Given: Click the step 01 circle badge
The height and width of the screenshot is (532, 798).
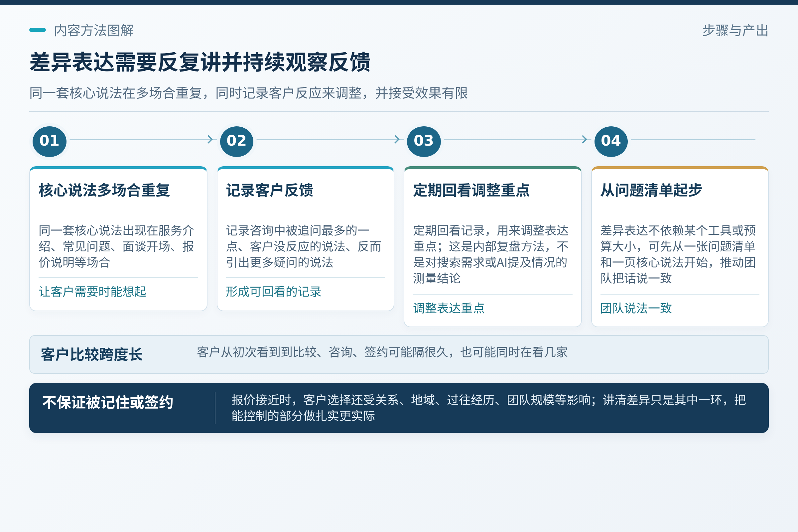Looking at the screenshot, I should point(50,142).
